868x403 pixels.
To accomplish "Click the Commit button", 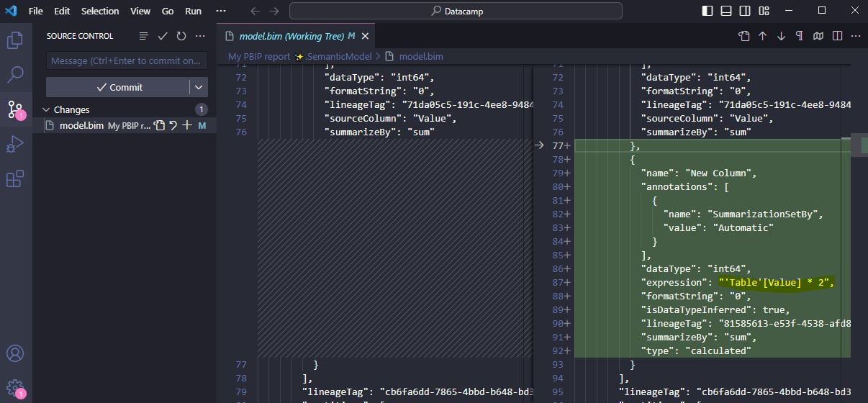I will click(117, 87).
